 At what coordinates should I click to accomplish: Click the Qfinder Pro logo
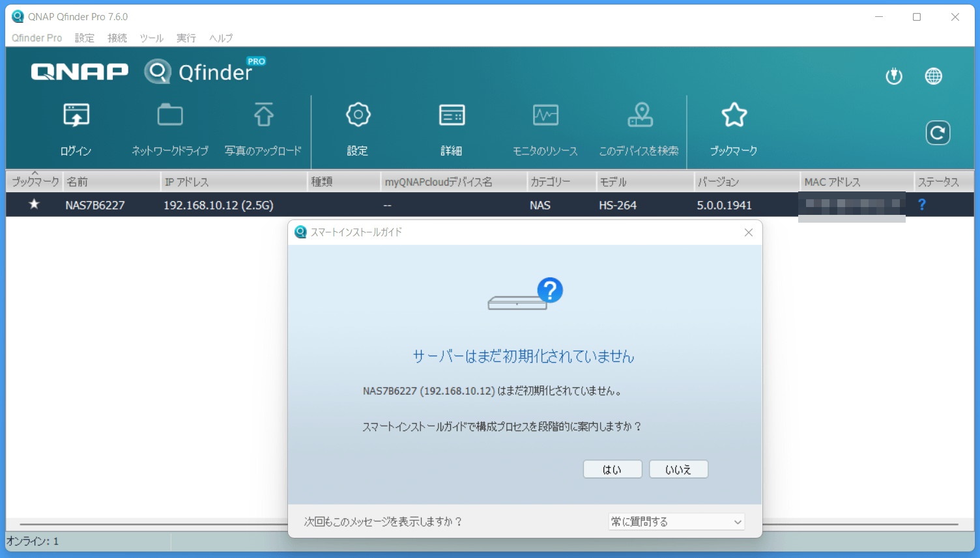coord(205,71)
